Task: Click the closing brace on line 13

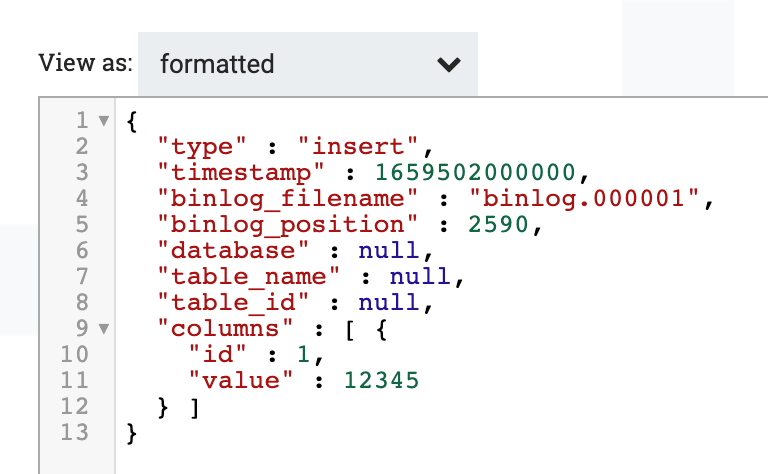Action: pyautogui.click(x=132, y=433)
